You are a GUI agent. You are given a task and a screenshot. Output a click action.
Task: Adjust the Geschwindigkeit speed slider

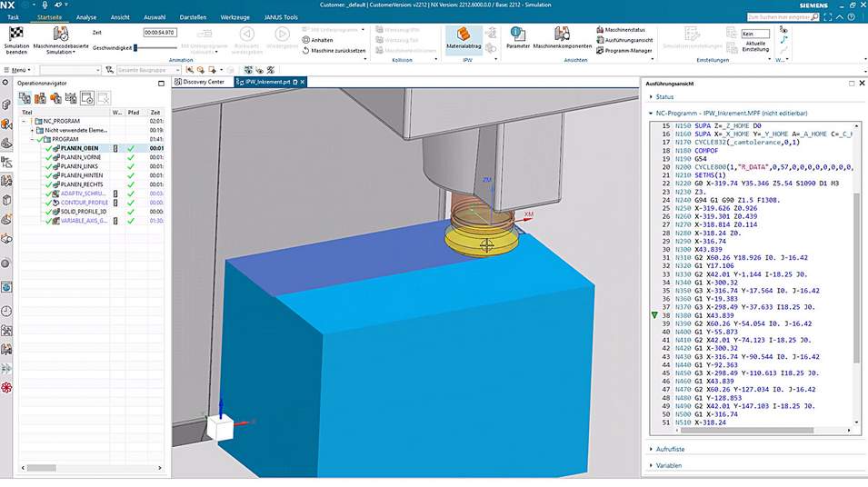135,48
